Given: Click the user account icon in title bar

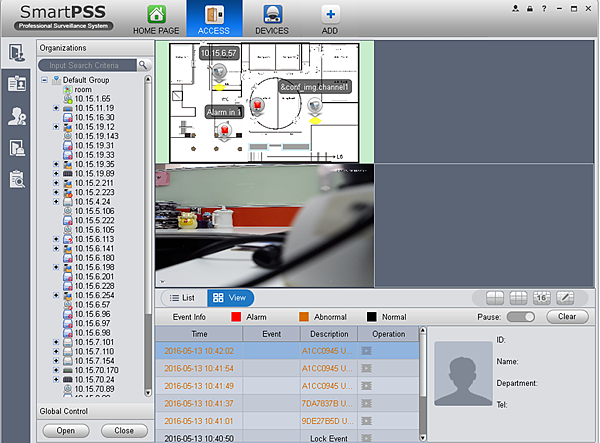Looking at the screenshot, I should click(x=516, y=8).
